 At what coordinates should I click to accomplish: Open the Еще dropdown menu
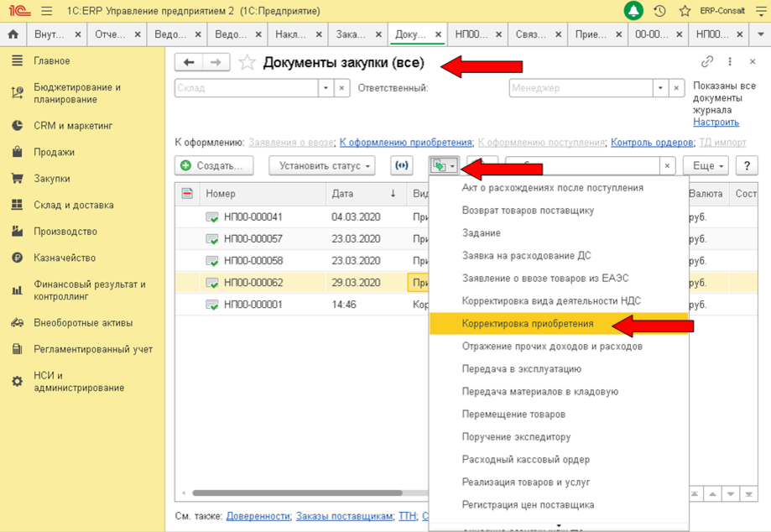pos(706,165)
